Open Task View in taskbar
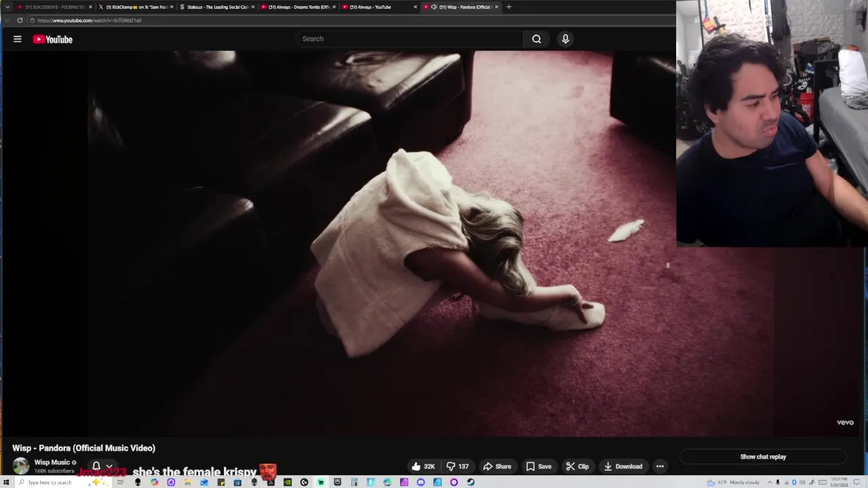Screen dimensions: 868x488 click(x=121, y=482)
